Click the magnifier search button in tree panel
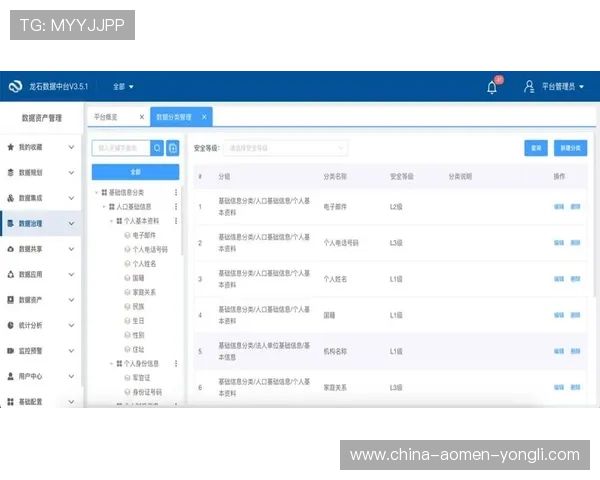Image resolution: width=600 pixels, height=480 pixels. pos(157,148)
